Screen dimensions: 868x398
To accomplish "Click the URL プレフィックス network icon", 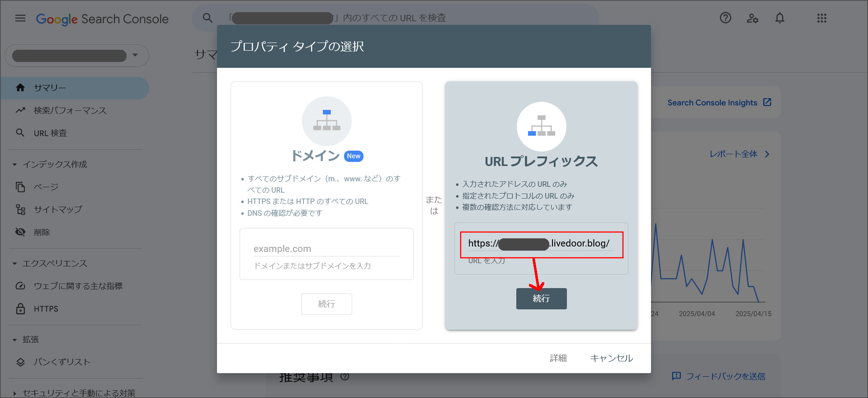I will click(x=542, y=127).
